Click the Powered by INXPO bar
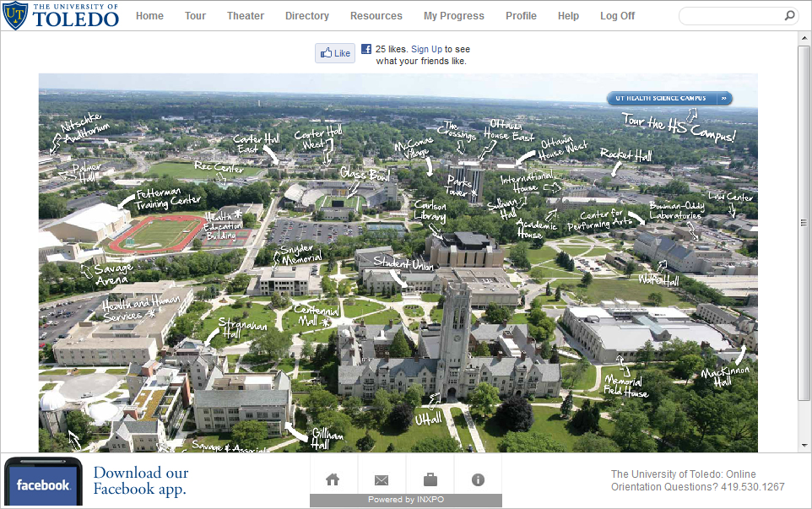This screenshot has height=509, width=812. [406, 501]
